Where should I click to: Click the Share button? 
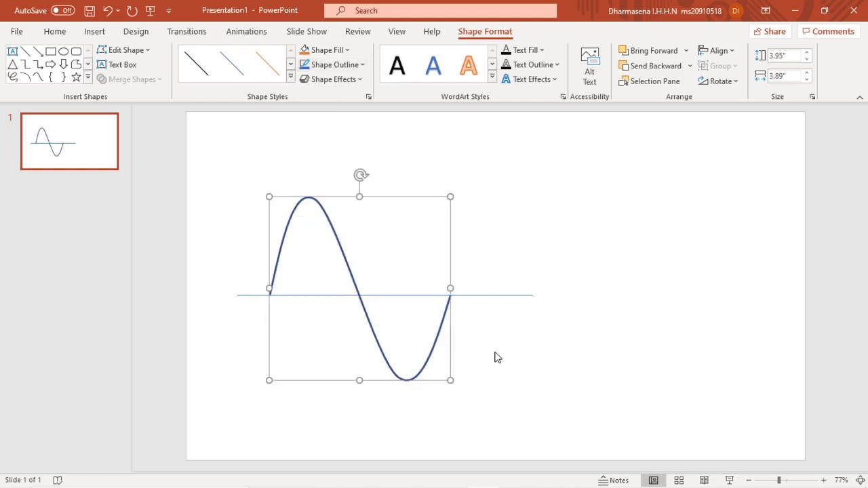pos(770,31)
